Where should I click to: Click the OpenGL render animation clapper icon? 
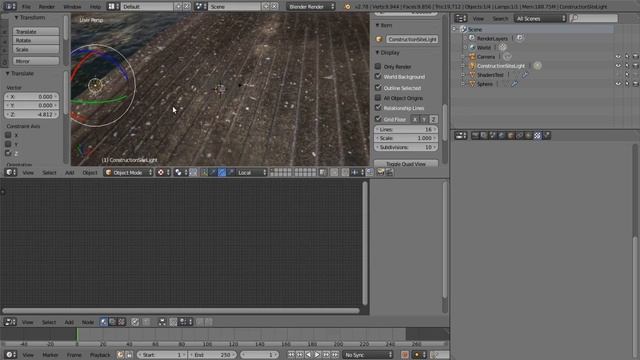[389, 172]
